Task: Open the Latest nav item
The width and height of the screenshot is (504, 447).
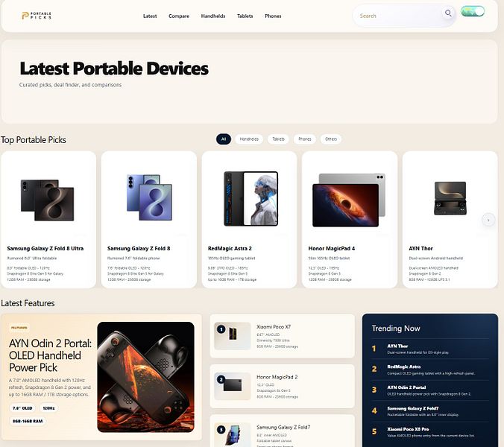Action: (x=150, y=16)
